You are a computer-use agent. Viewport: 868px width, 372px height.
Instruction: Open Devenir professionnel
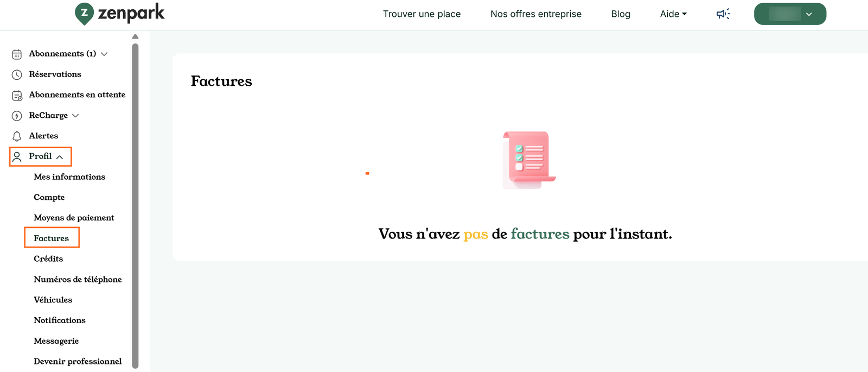point(78,362)
